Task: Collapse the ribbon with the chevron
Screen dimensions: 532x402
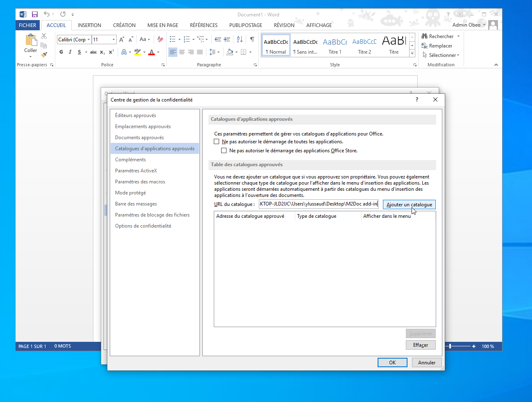Action: click(x=496, y=65)
